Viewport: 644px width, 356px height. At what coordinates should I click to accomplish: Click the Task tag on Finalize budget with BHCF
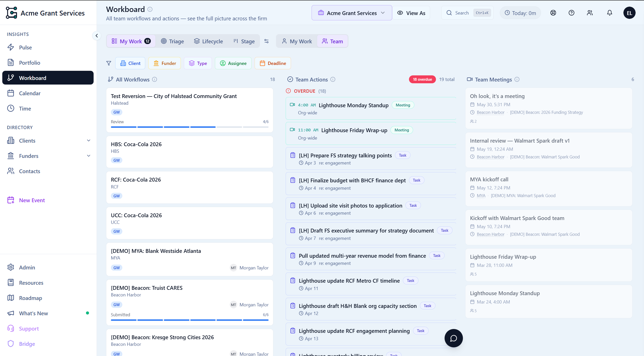[416, 180]
